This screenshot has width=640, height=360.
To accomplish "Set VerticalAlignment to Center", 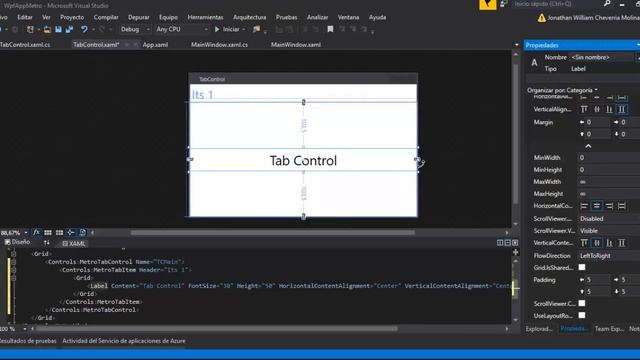I will click(x=597, y=109).
